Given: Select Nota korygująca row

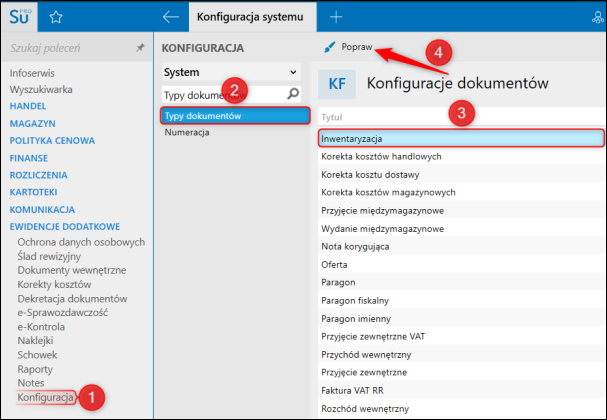Looking at the screenshot, I should (x=461, y=247).
